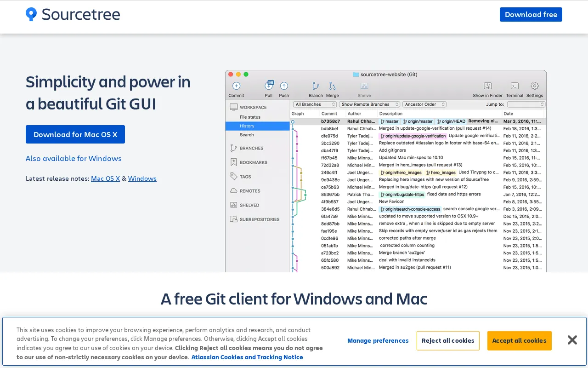Select commit row b7358c7
Viewport: 588px width, 368px height.
(x=418, y=121)
